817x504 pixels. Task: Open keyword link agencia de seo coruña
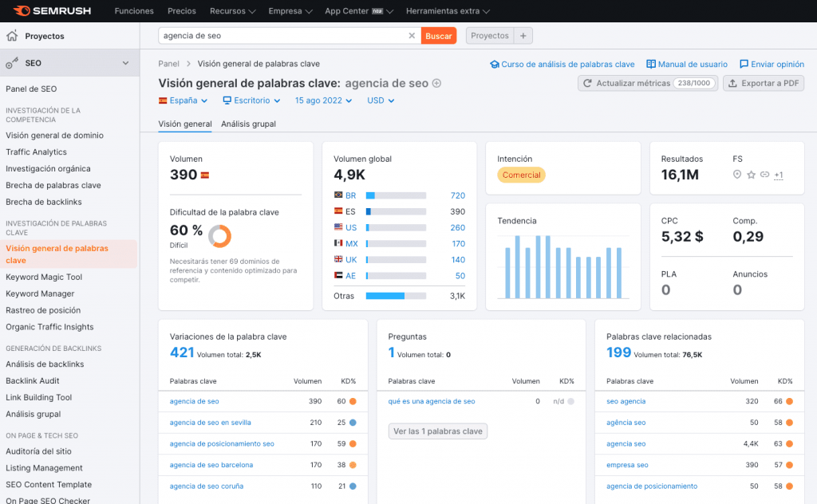coord(207,486)
